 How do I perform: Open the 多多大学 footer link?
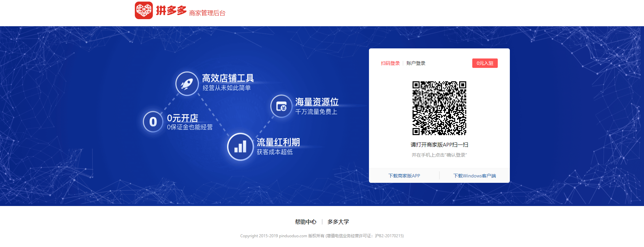pos(338,222)
